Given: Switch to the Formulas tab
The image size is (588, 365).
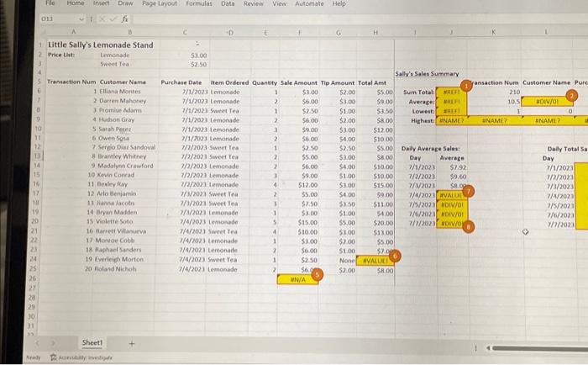Looking at the screenshot, I should pos(199,3).
